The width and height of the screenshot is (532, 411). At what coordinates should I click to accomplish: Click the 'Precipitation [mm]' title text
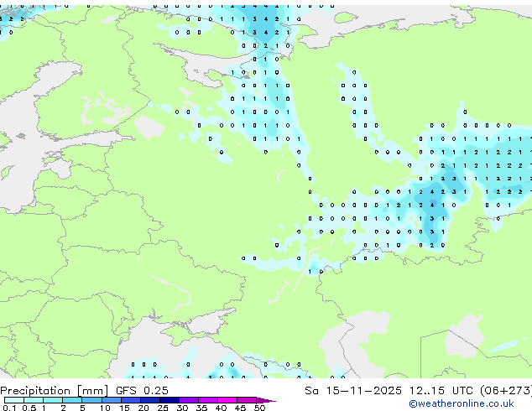(55, 391)
